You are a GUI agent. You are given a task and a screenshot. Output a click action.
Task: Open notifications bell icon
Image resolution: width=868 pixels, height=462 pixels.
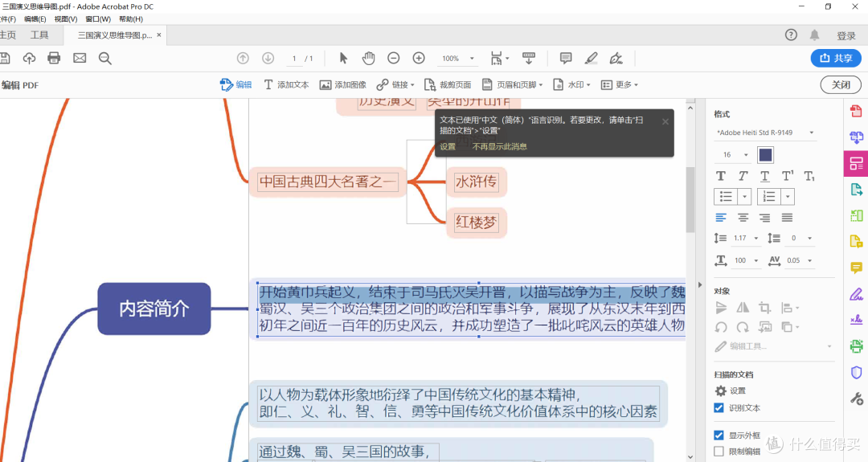tap(814, 35)
